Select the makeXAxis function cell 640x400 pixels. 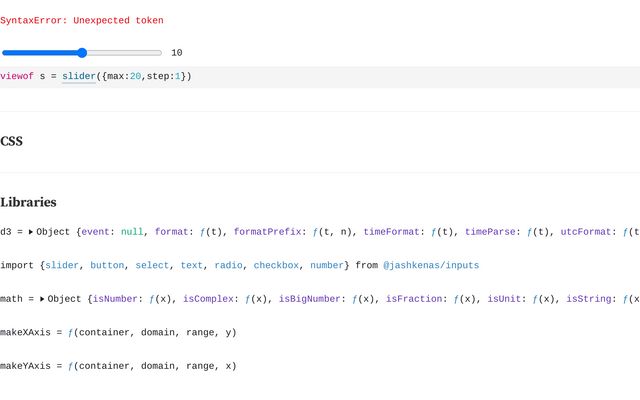click(118, 333)
